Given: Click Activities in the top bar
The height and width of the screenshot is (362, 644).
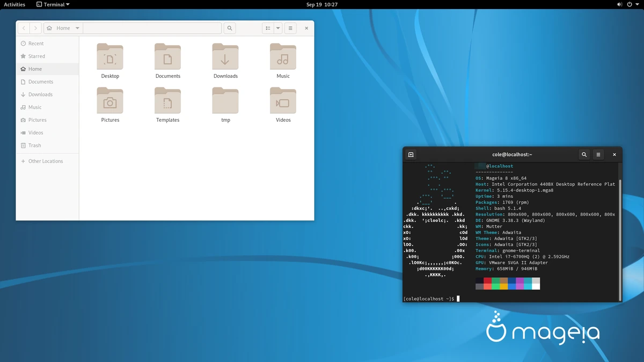Looking at the screenshot, I should [14, 4].
